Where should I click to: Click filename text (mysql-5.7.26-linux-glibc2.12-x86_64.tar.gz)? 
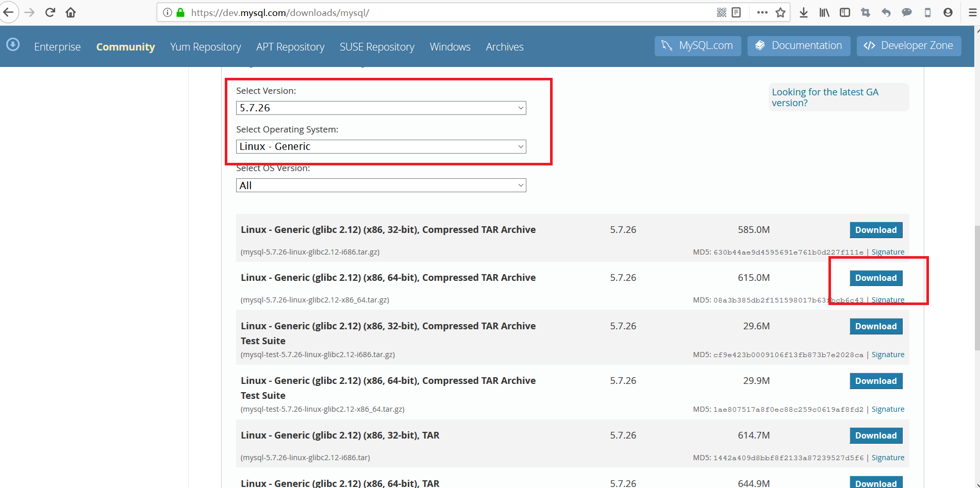pyautogui.click(x=315, y=300)
